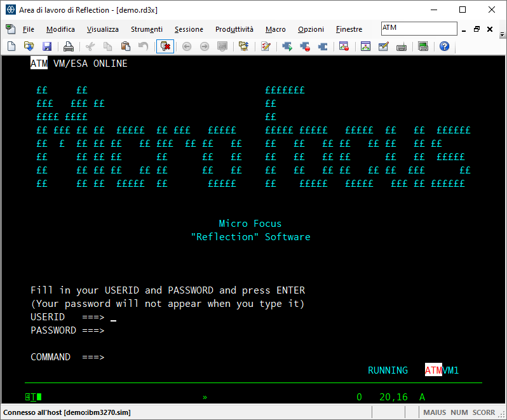This screenshot has width=507, height=420.
Task: Open the Produttività menu
Action: coord(234,29)
